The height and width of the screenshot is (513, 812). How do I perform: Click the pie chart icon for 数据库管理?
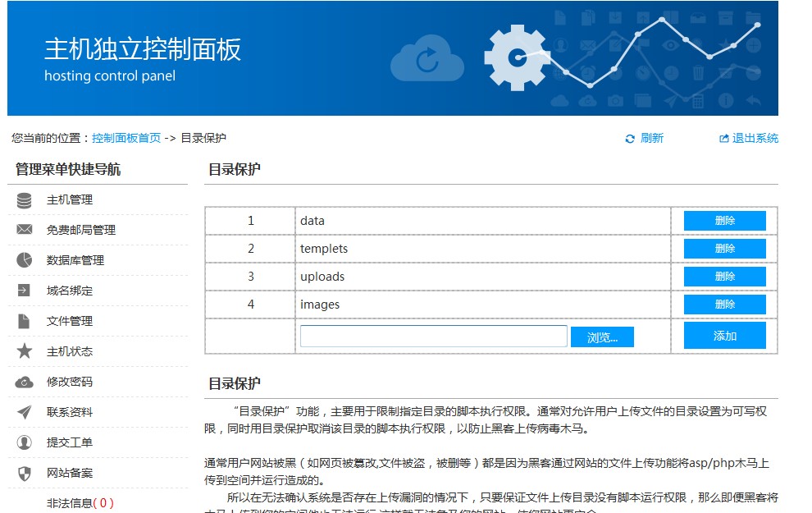pyautogui.click(x=25, y=261)
